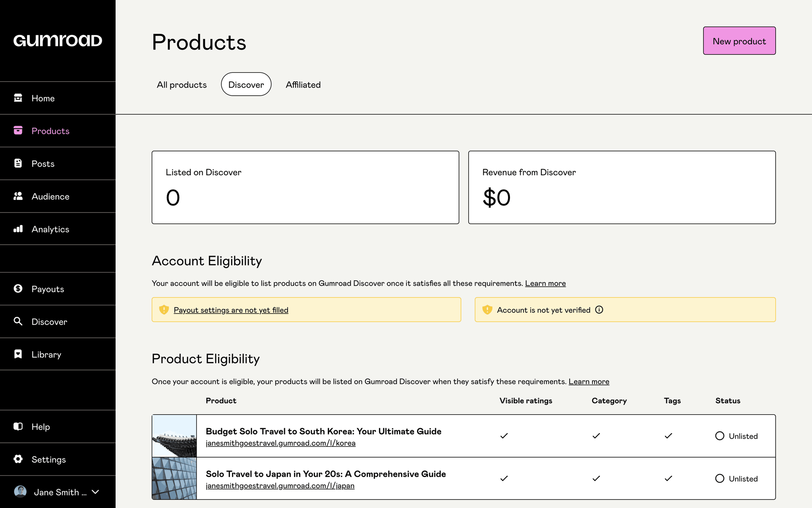Click the Unlisted text in Korea guide row
Viewport: 812px width, 508px height.
[743, 436]
